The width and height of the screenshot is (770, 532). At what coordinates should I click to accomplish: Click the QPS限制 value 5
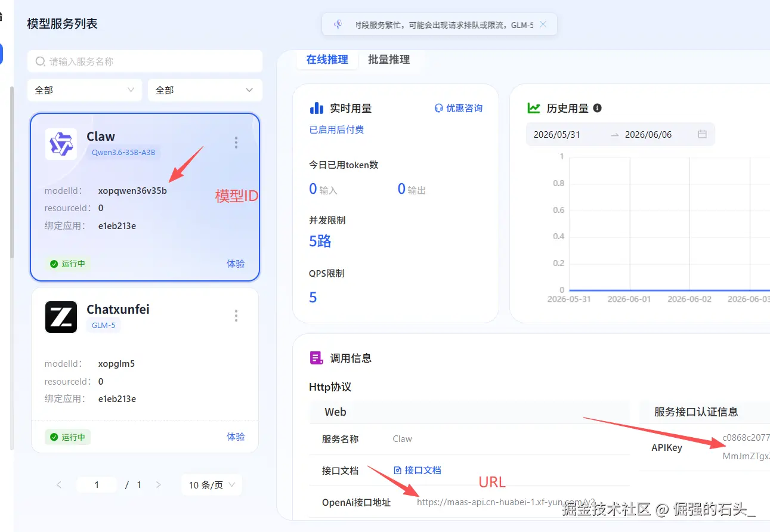pyautogui.click(x=313, y=298)
